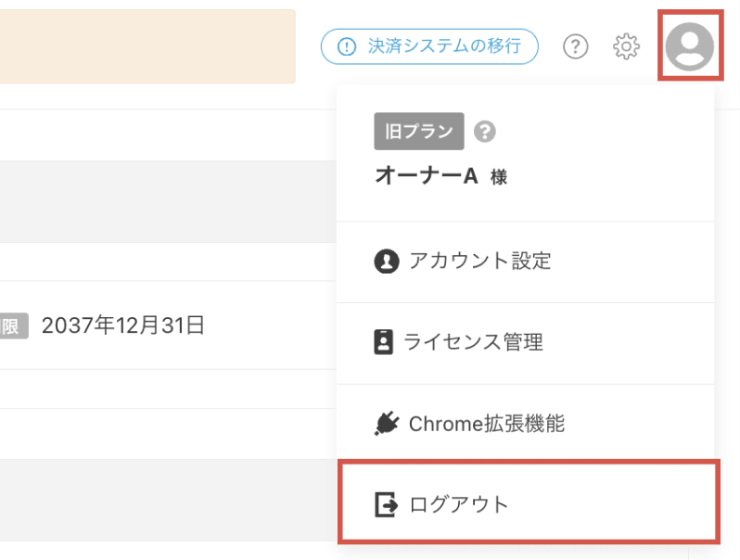
Task: Select ライセンス管理 menu item
Action: pos(525,343)
